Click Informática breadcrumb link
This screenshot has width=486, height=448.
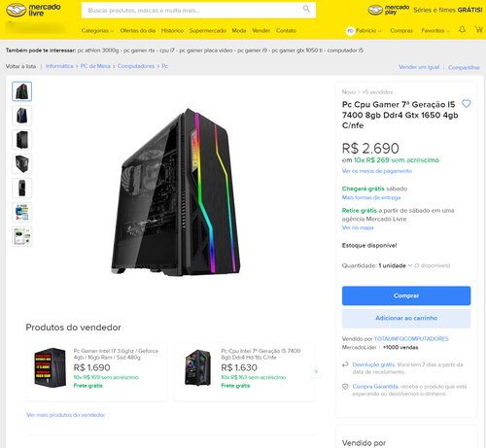[59, 66]
